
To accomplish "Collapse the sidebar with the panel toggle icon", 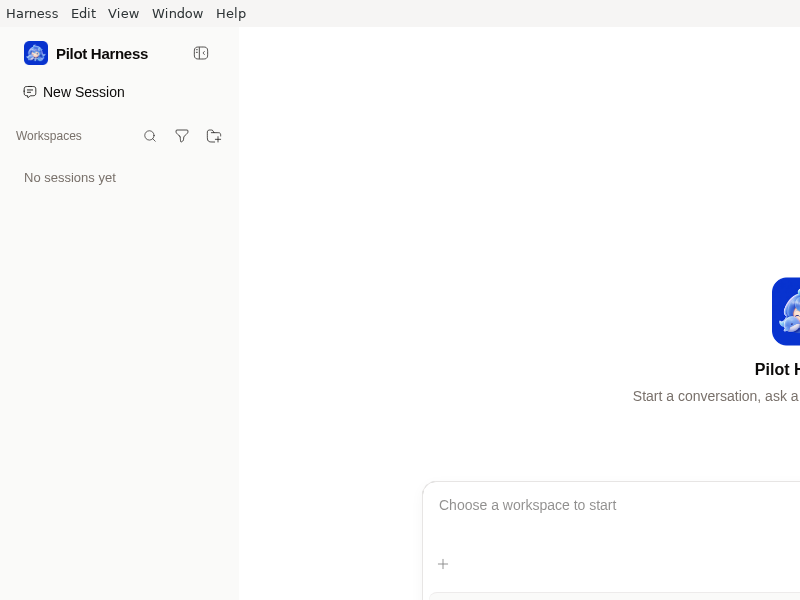I will coord(201,53).
